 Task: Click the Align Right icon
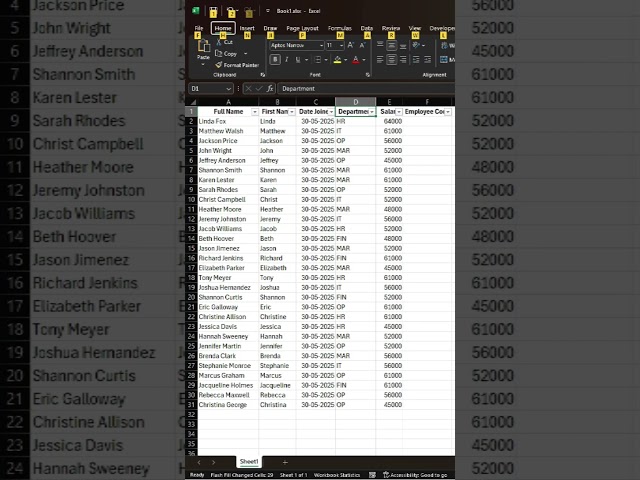pyautogui.click(x=403, y=60)
